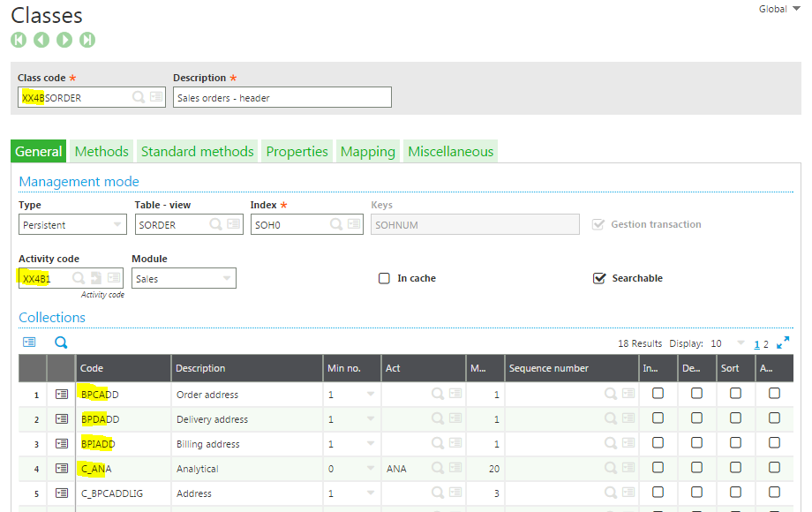Jump to the last record icon
Screen dimensions: 812x512
point(87,40)
